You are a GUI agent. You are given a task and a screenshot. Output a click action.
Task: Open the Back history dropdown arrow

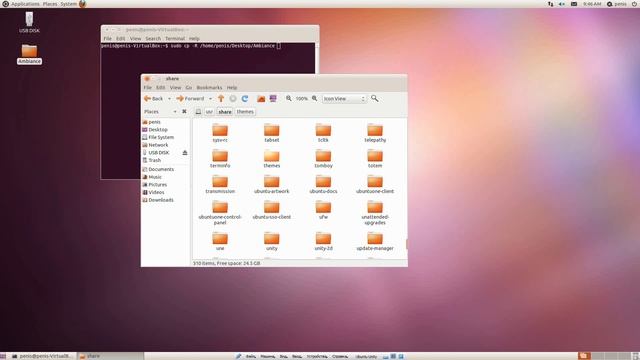click(169, 99)
